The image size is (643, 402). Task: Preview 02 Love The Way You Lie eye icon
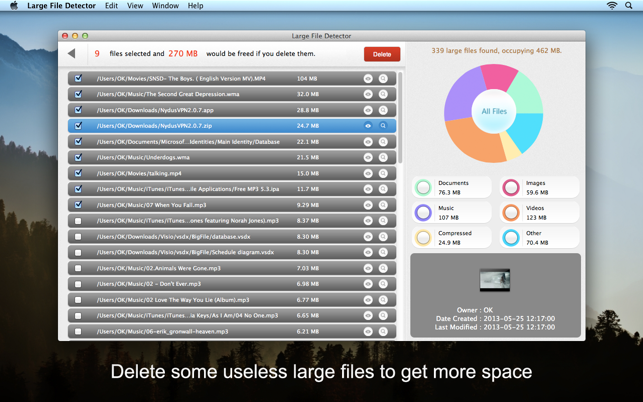(368, 300)
